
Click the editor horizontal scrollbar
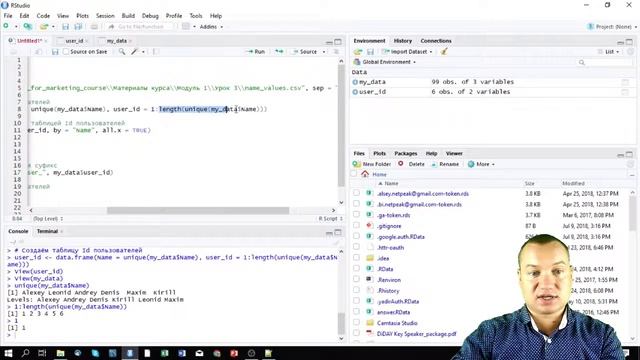point(198,210)
